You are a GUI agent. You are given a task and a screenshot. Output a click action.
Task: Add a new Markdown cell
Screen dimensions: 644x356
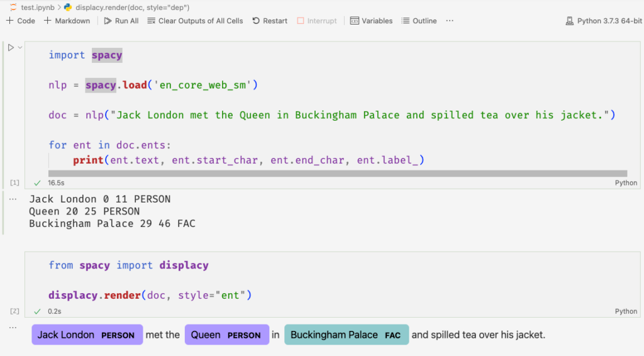tap(67, 21)
